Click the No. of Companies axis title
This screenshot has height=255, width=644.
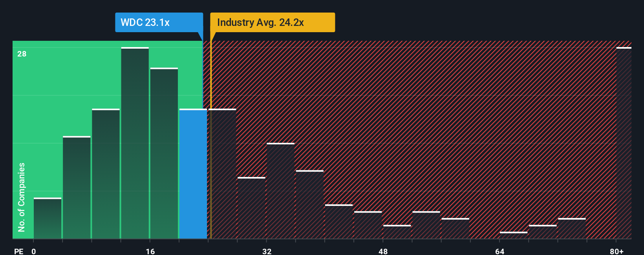[x=22, y=197]
